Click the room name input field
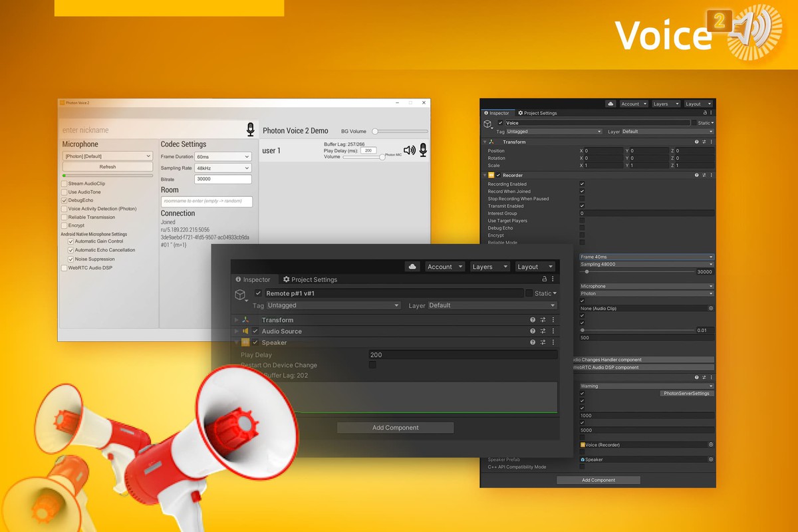 click(x=207, y=201)
